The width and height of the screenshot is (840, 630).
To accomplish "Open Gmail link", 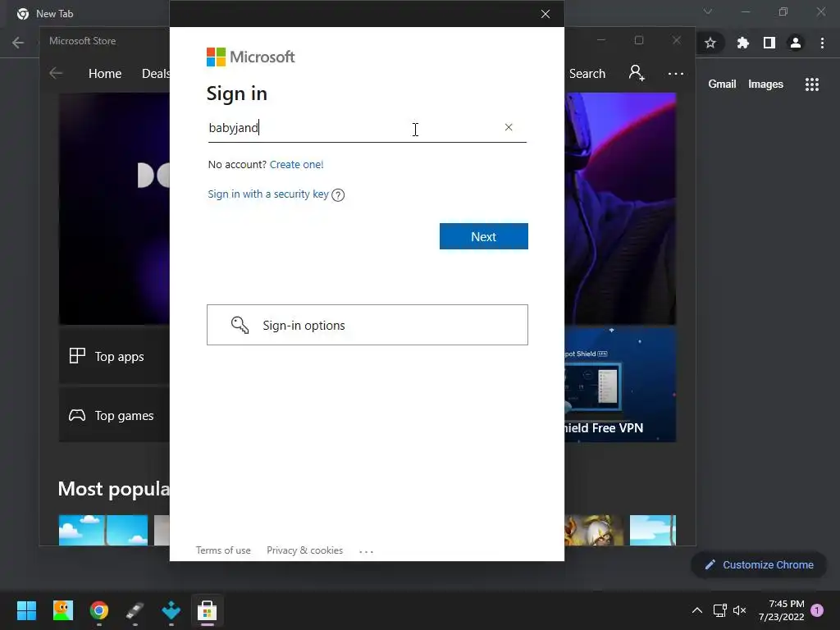I will click(722, 84).
